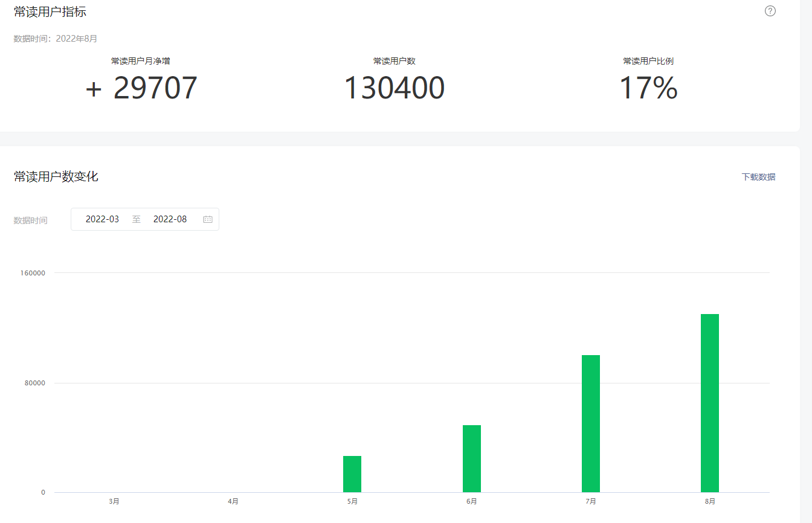Image resolution: width=812 pixels, height=523 pixels.
Task: Click the green bar for 5月
Action: coord(352,474)
